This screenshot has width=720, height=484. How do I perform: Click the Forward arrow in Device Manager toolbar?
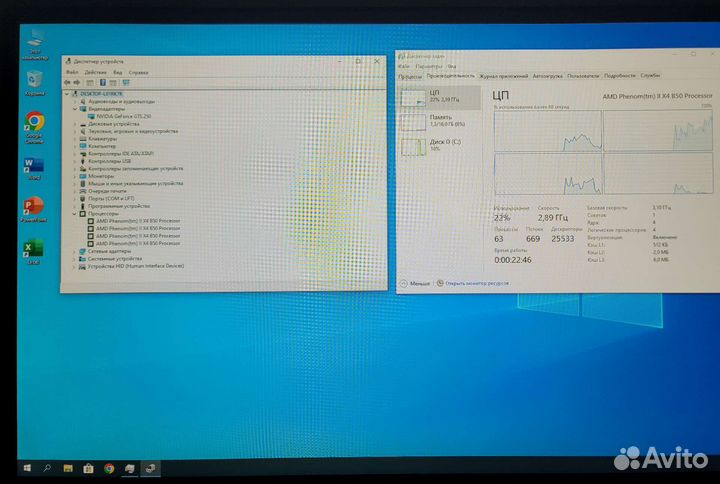[x=77, y=83]
